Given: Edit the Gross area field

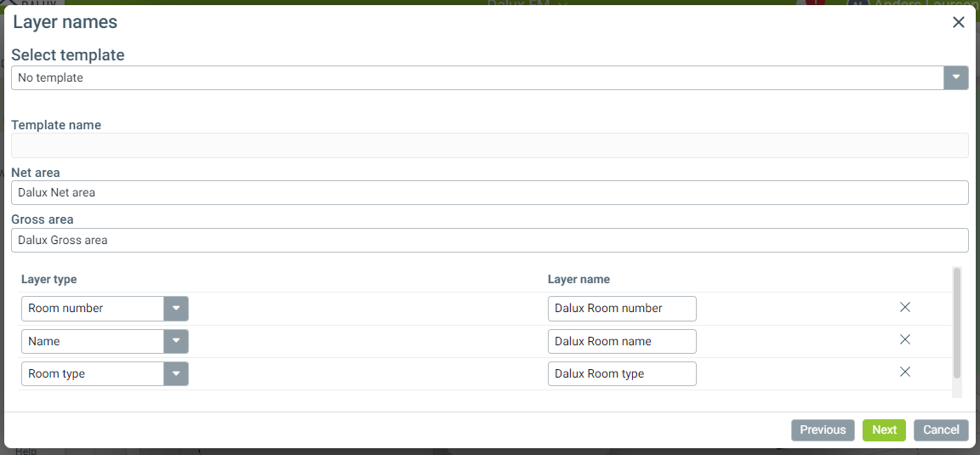Looking at the screenshot, I should [489, 240].
